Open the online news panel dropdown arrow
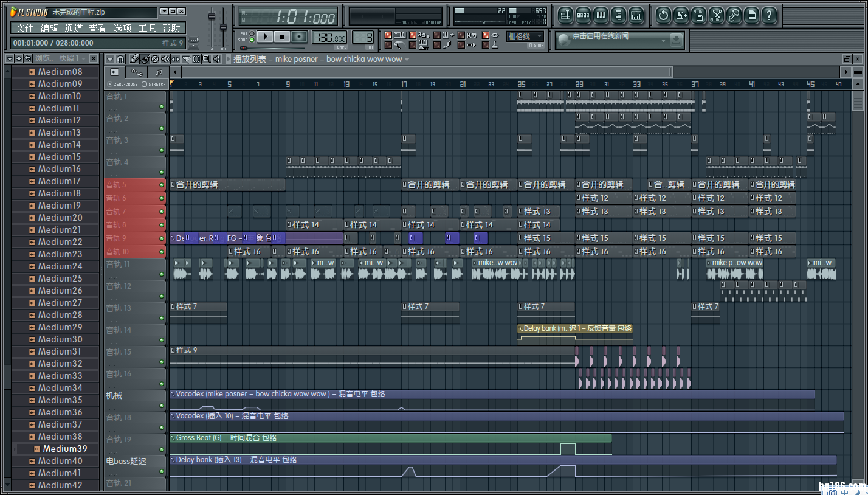 [x=663, y=40]
